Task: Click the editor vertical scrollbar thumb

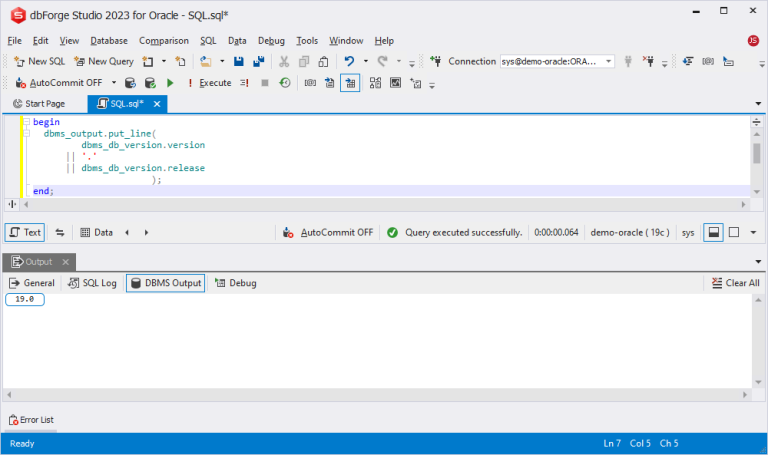Action: pos(757,153)
